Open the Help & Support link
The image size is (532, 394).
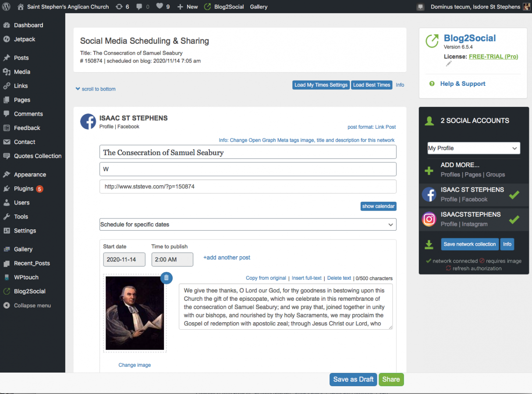(463, 84)
